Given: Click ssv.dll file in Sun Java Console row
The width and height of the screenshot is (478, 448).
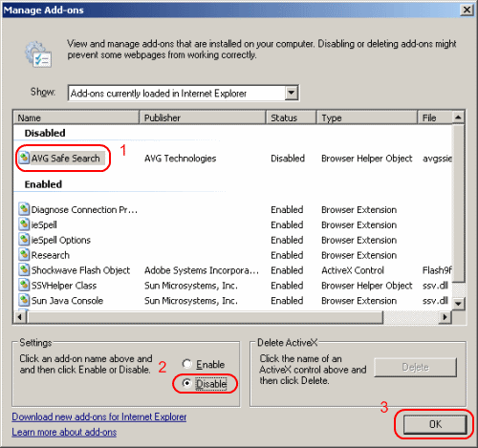Looking at the screenshot, I should pyautogui.click(x=435, y=301).
